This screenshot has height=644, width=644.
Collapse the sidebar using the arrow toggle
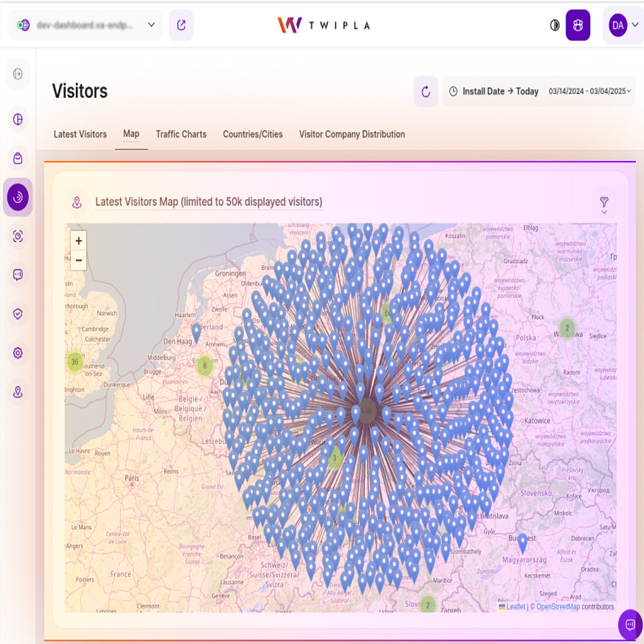tap(18, 74)
